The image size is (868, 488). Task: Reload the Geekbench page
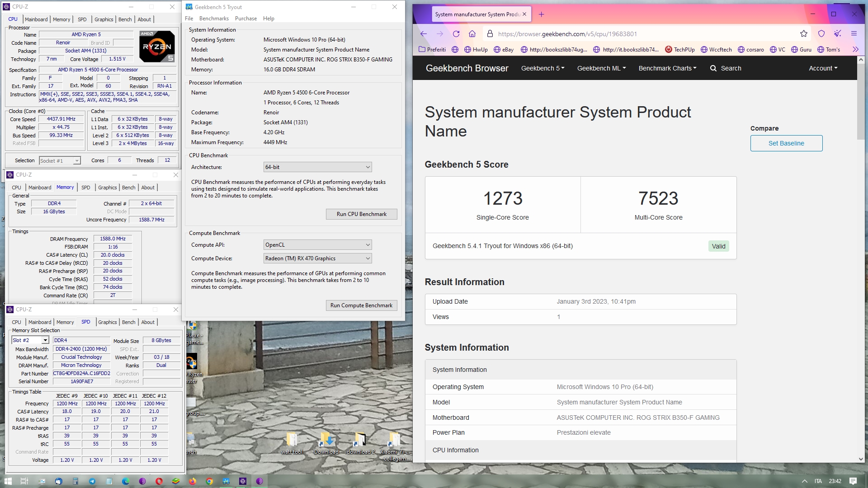(456, 34)
